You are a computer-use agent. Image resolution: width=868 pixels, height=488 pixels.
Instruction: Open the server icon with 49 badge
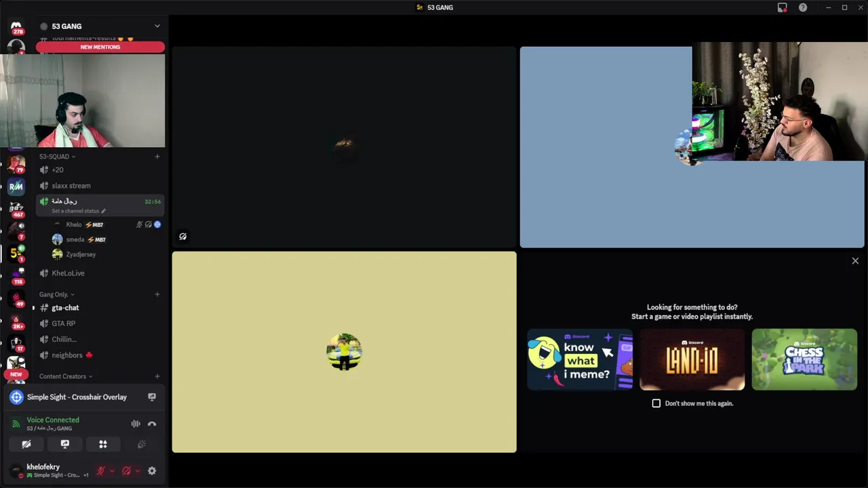pyautogui.click(x=16, y=298)
